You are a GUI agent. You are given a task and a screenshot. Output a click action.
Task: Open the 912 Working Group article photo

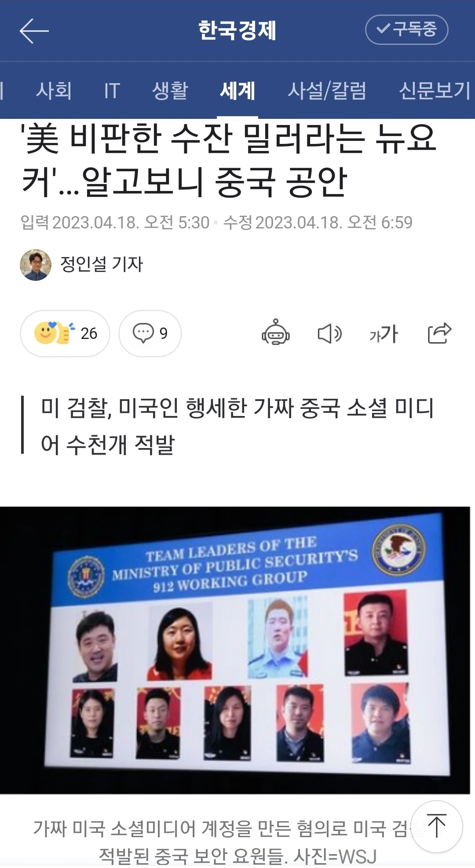[235, 650]
